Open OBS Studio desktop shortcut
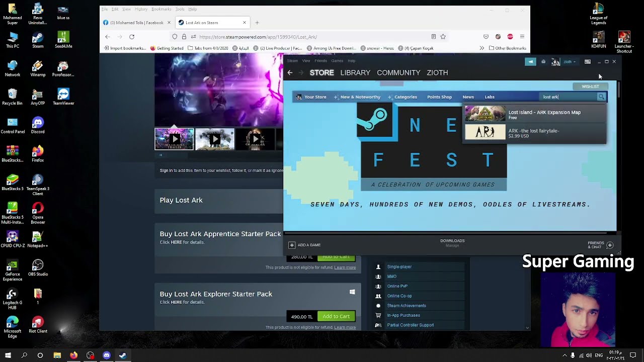 [38, 267]
